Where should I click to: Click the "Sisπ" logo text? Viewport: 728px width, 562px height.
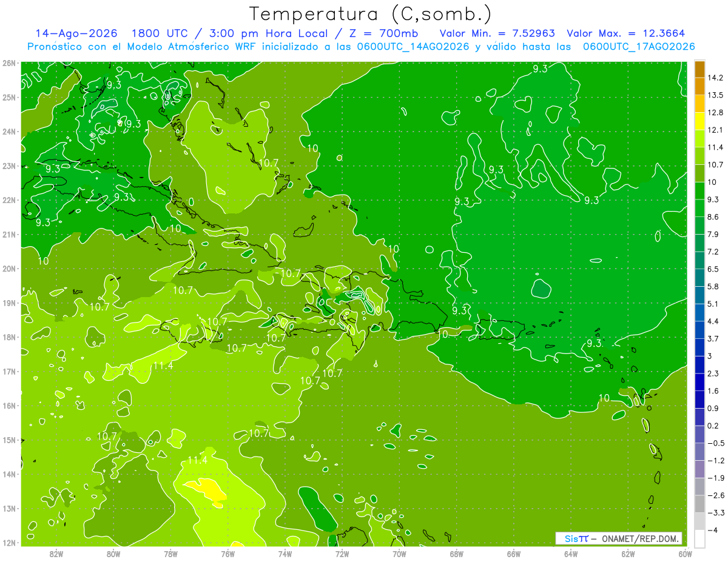(576, 538)
